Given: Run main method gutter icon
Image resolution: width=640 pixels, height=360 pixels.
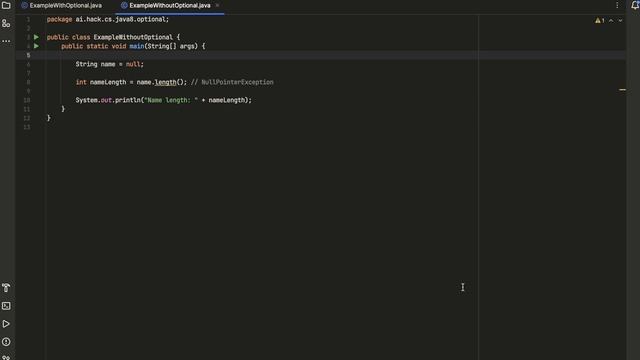Looking at the screenshot, I should pos(36,46).
